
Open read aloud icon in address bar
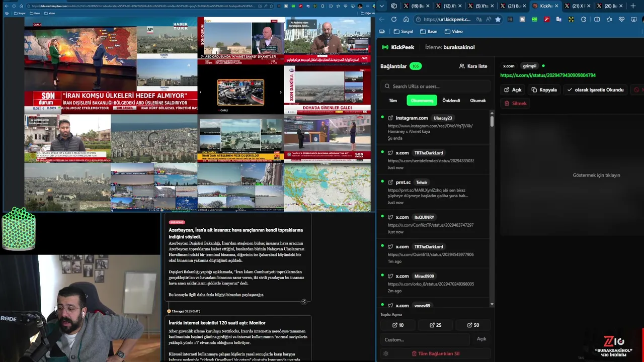488,19
